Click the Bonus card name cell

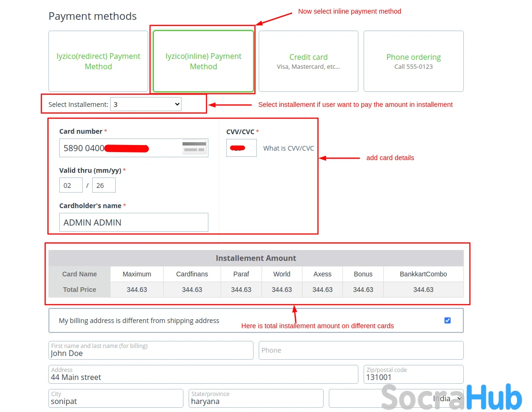[x=363, y=274]
